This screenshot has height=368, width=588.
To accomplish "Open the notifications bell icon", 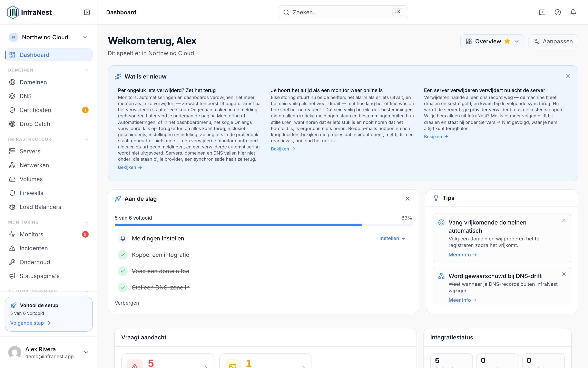I will coord(573,12).
